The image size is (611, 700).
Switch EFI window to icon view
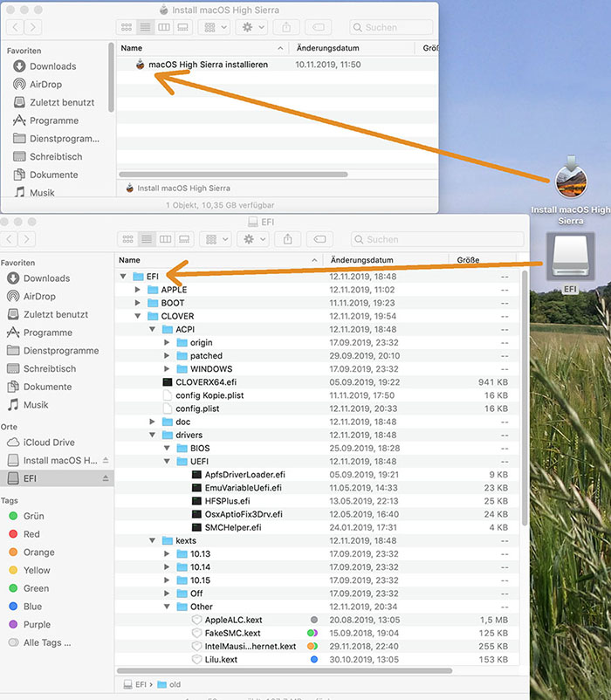pyautogui.click(x=127, y=239)
